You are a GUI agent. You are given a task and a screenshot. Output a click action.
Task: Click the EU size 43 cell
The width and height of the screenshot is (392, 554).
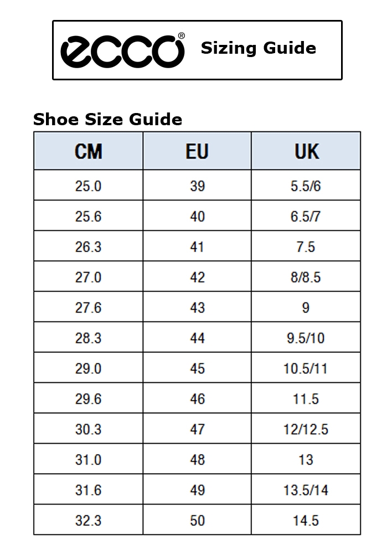197,307
